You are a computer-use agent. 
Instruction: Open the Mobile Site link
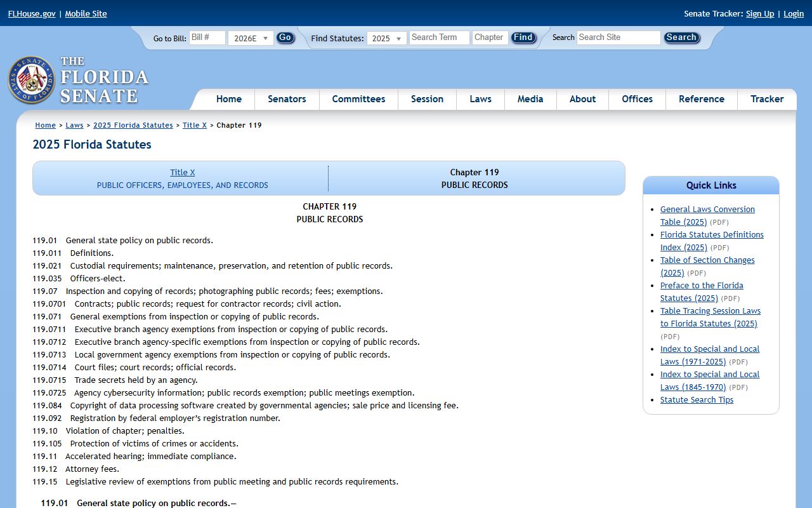click(86, 13)
